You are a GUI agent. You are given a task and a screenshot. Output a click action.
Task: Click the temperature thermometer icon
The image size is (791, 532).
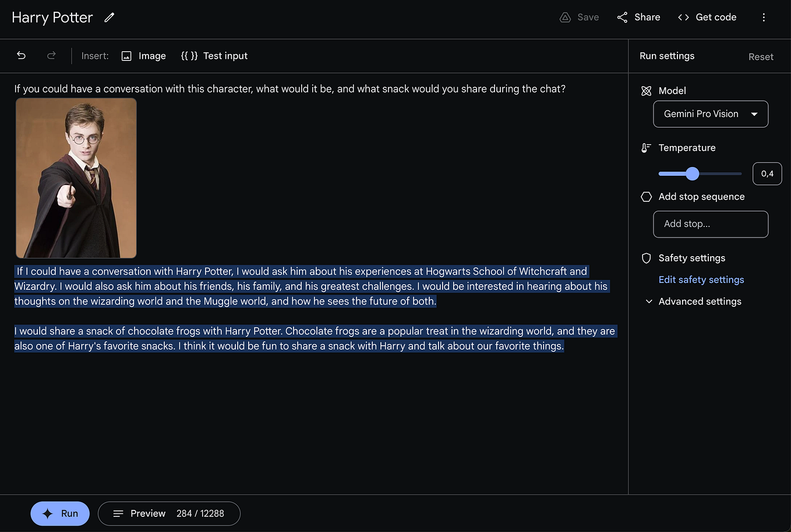(x=646, y=147)
